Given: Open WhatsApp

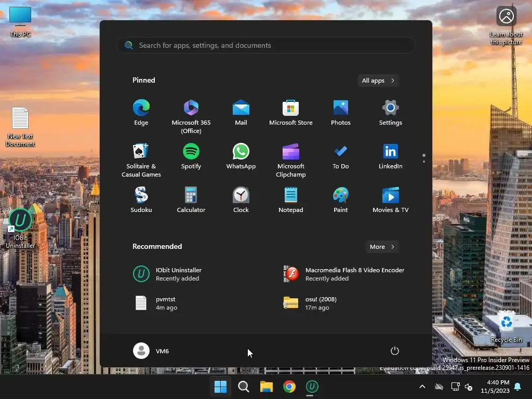Looking at the screenshot, I should pyautogui.click(x=241, y=156).
